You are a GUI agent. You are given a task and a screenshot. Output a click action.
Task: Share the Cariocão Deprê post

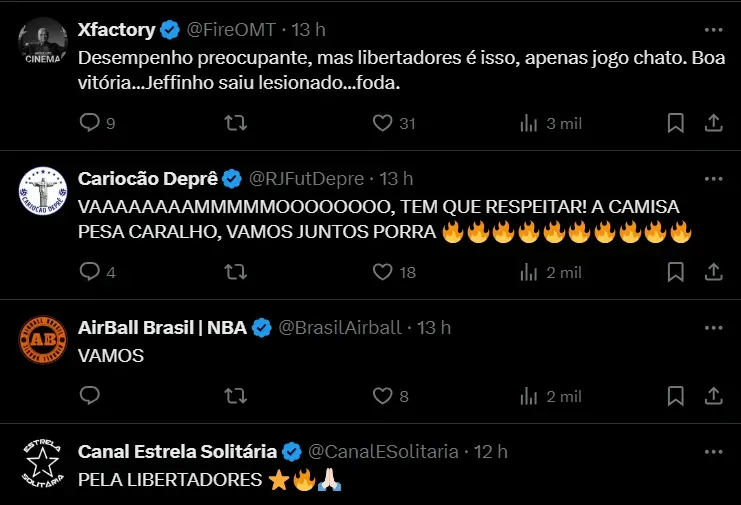[714, 272]
